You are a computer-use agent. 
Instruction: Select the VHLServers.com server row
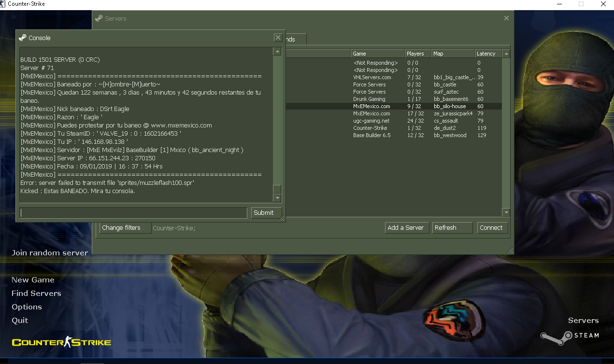tap(394, 77)
